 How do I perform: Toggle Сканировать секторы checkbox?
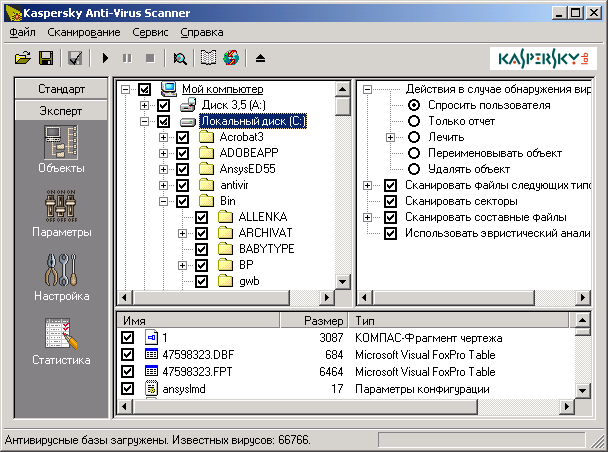click(x=390, y=201)
